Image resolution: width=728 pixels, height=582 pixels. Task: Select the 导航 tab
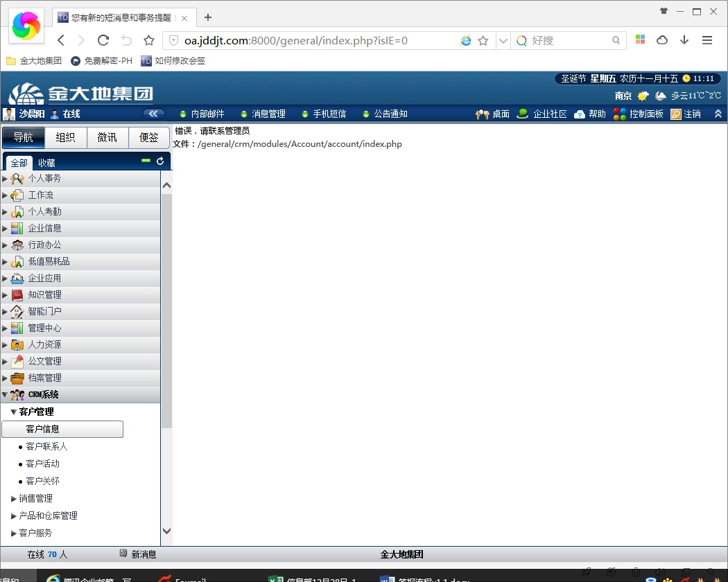23,137
